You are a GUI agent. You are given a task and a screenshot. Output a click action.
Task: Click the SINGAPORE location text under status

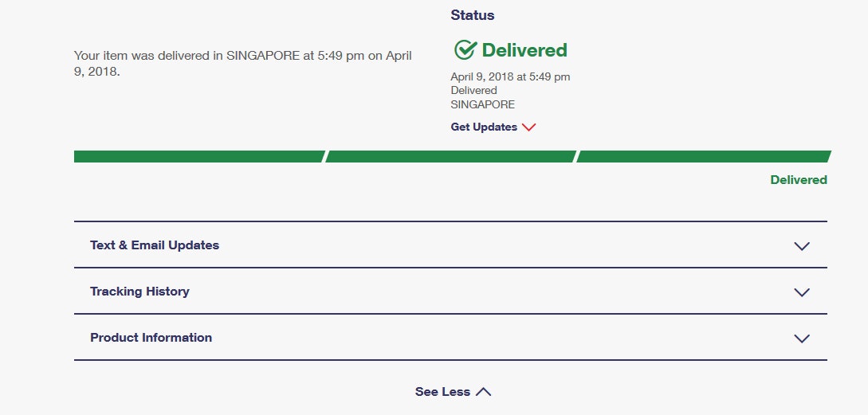482,104
